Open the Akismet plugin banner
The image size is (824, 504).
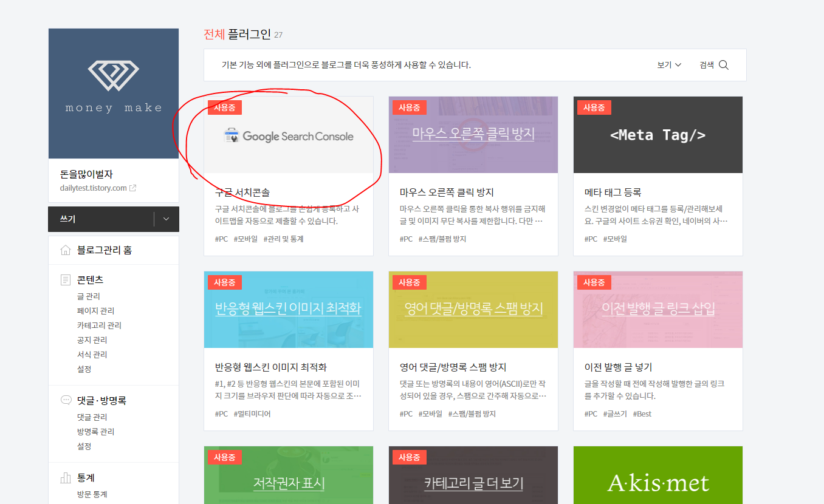coord(658,475)
